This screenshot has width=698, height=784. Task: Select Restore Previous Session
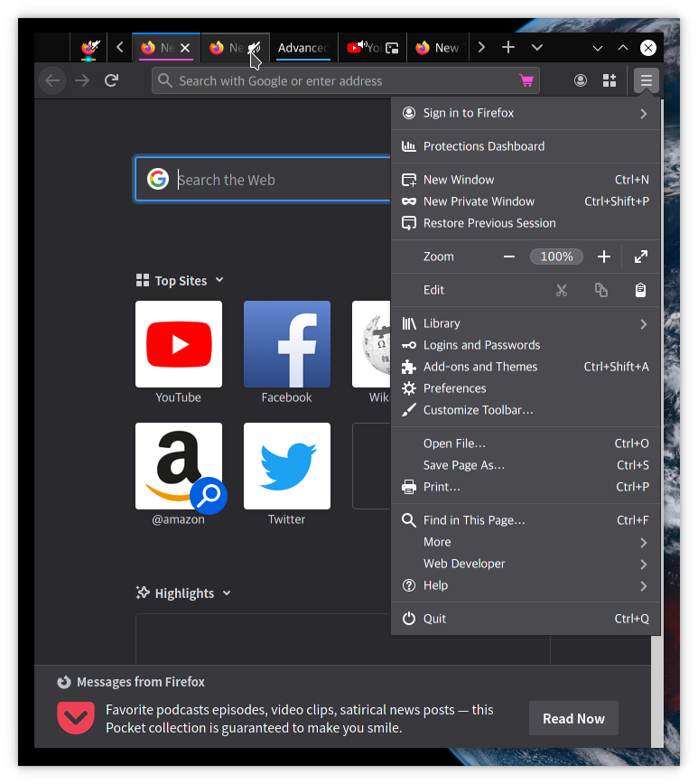click(526, 223)
